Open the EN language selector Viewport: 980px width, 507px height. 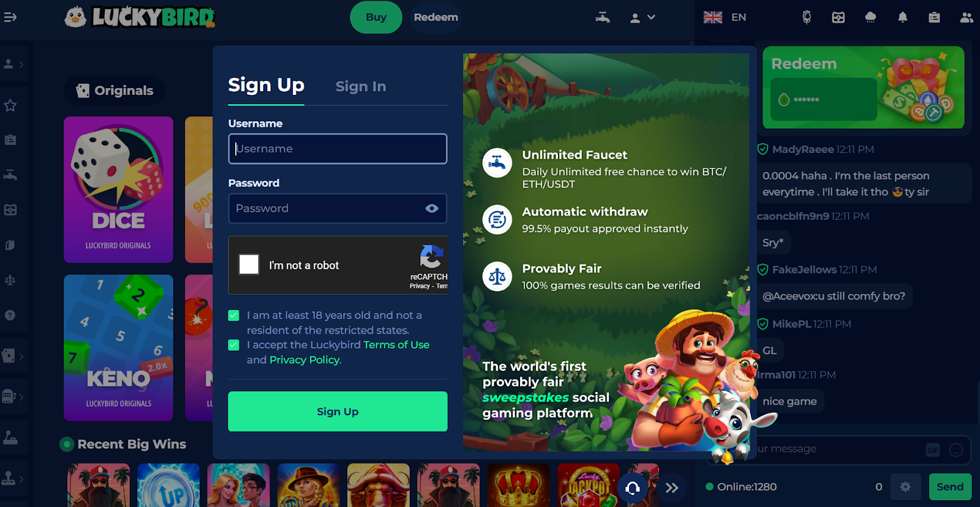coord(725,17)
